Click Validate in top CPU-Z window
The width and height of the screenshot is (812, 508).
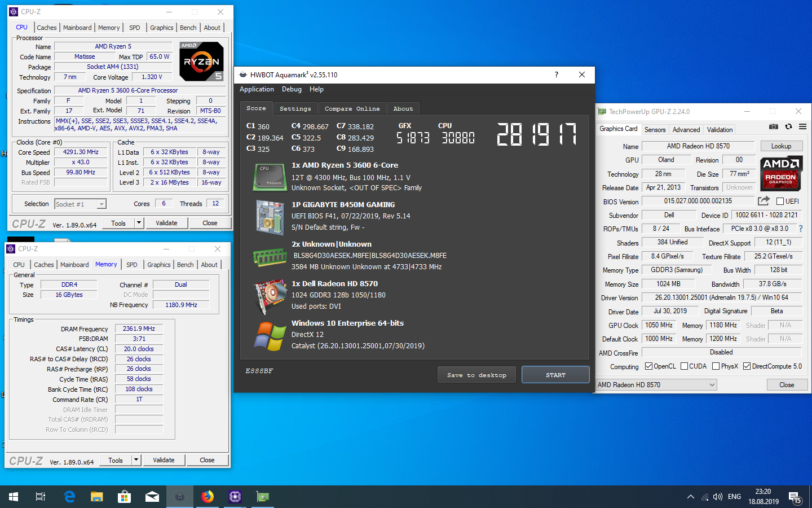point(166,223)
